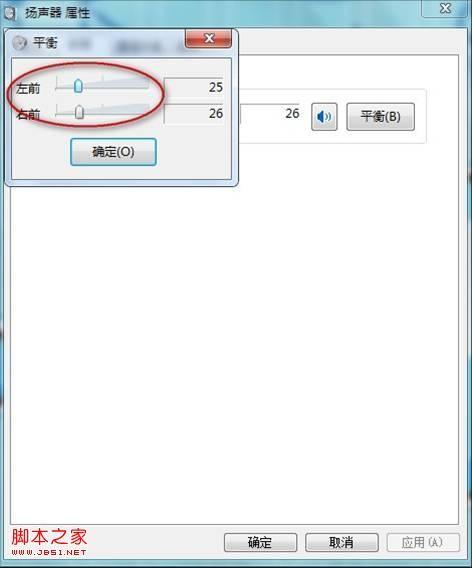Open the 平衡(B) balance settings
Viewport: 472px width, 568px height.
pyautogui.click(x=380, y=117)
